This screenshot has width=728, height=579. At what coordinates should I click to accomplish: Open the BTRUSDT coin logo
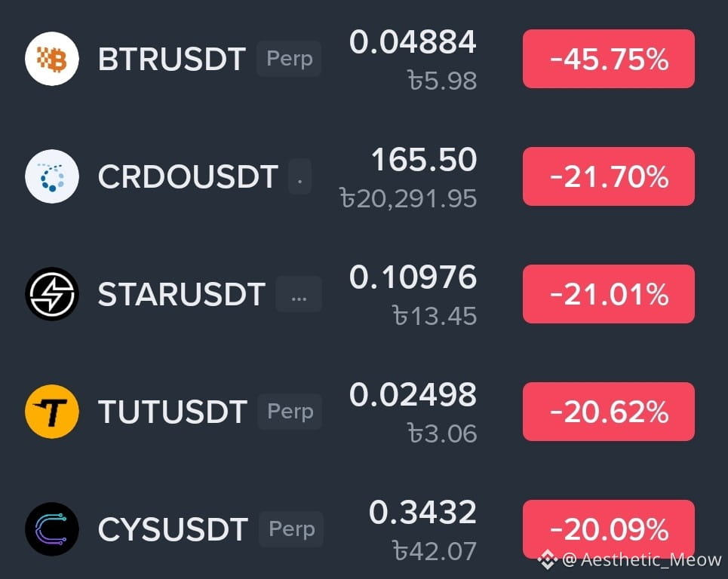52,59
